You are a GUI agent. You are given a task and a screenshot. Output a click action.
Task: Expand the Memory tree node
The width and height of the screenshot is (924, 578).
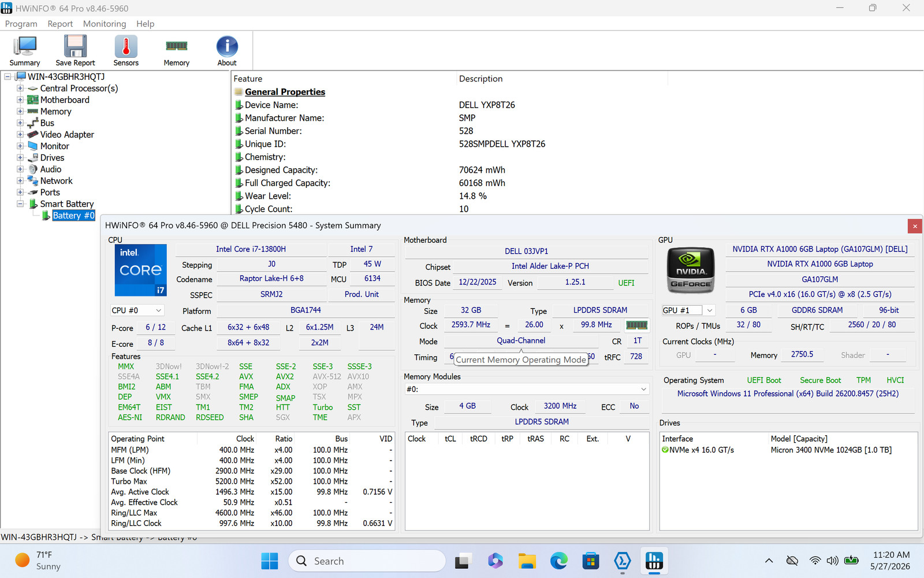tap(20, 112)
